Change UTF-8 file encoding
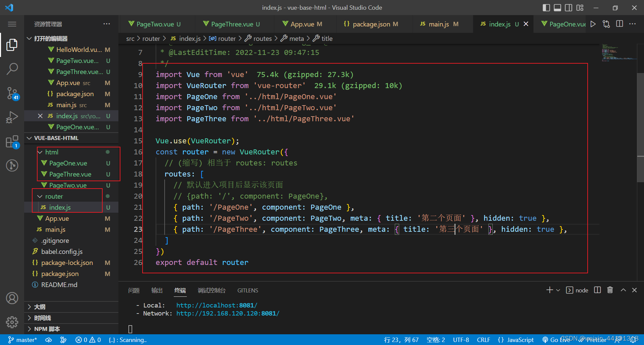This screenshot has width=644, height=345. click(461, 340)
